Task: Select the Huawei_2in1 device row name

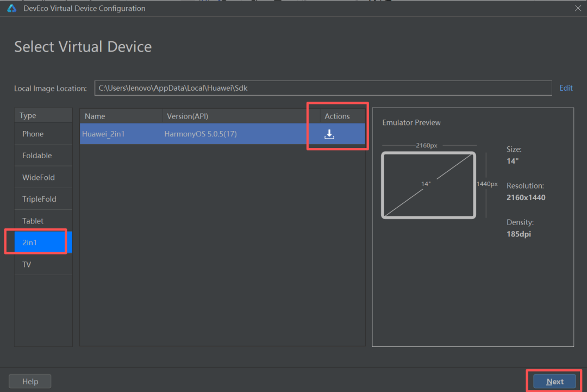Action: [x=103, y=134]
